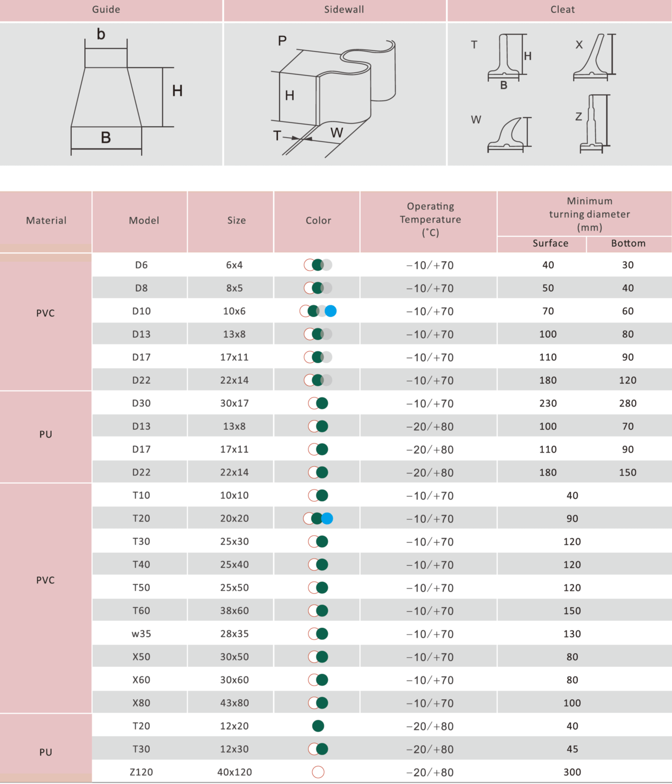Click the white circle in Z120 row
The width and height of the screenshot is (672, 784).
[x=318, y=772]
